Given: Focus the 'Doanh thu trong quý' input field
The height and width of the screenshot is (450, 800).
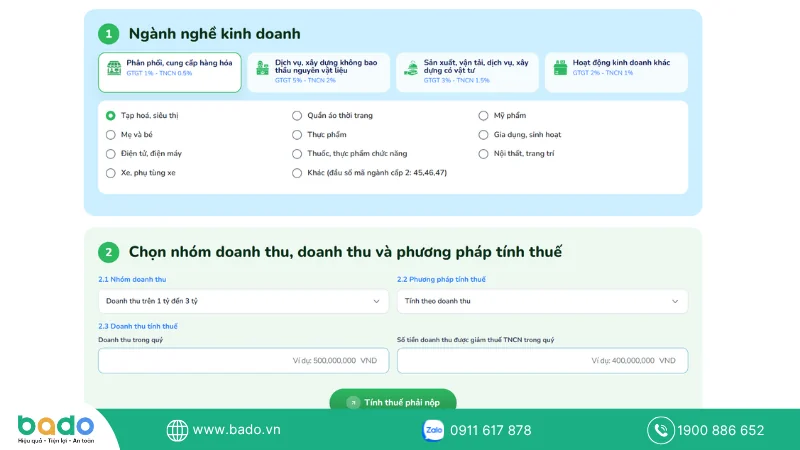Looking at the screenshot, I should [243, 361].
